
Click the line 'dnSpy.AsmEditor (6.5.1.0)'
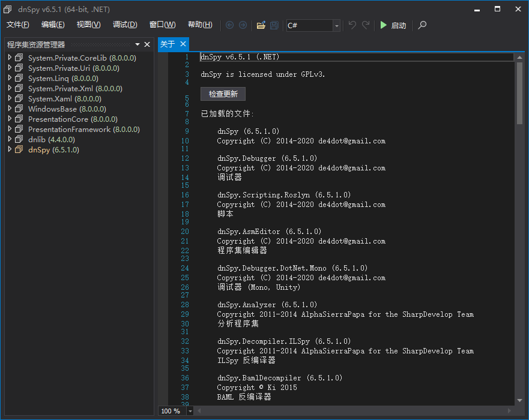(x=269, y=232)
